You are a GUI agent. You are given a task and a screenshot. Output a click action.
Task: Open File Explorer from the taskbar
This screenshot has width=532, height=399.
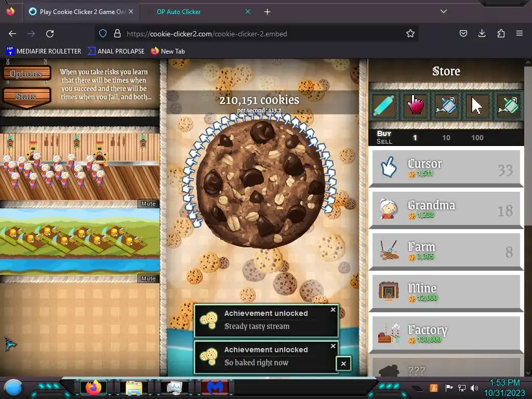click(134, 388)
